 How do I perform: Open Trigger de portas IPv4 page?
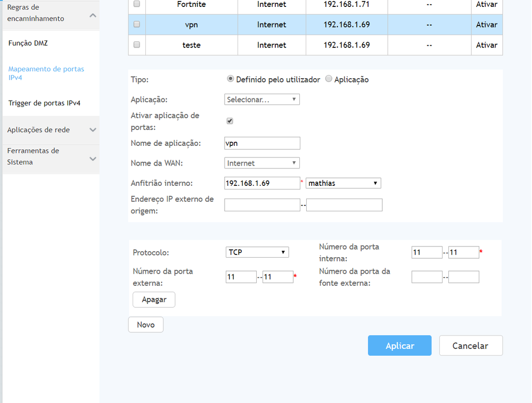[x=44, y=103]
